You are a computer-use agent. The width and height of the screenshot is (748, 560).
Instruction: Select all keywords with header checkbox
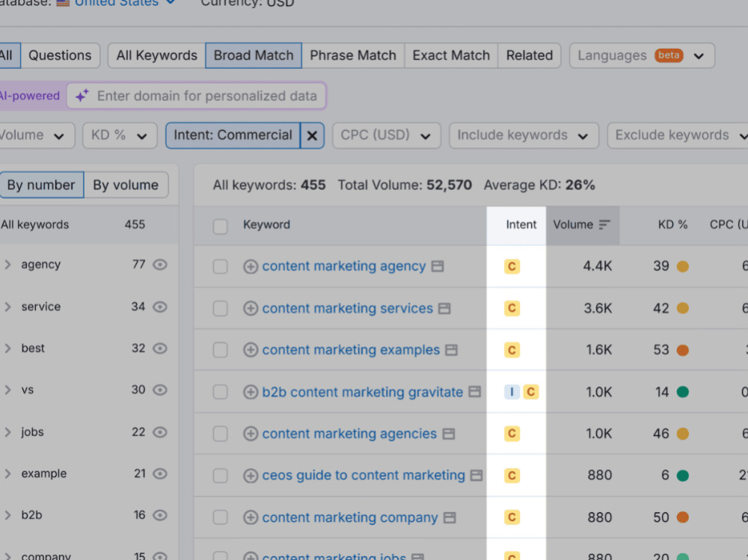click(221, 226)
